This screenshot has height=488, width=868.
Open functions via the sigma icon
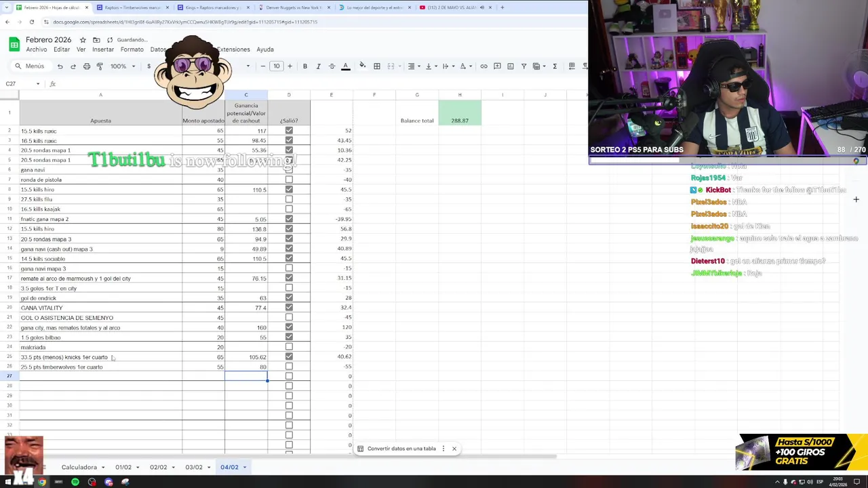point(555,66)
